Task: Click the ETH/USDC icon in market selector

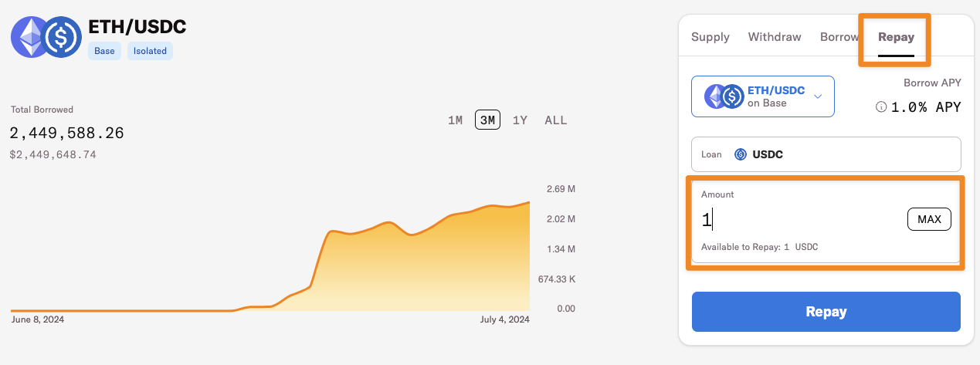Action: 724,96
